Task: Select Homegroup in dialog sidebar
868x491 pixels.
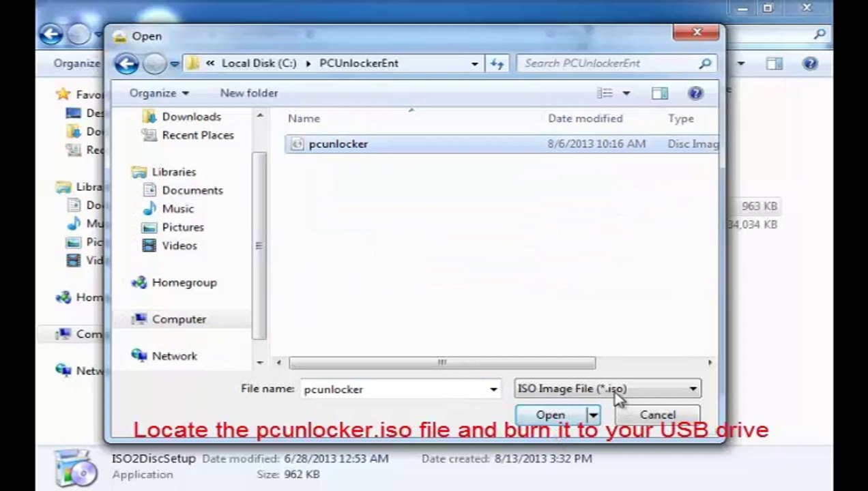Action: pyautogui.click(x=184, y=282)
